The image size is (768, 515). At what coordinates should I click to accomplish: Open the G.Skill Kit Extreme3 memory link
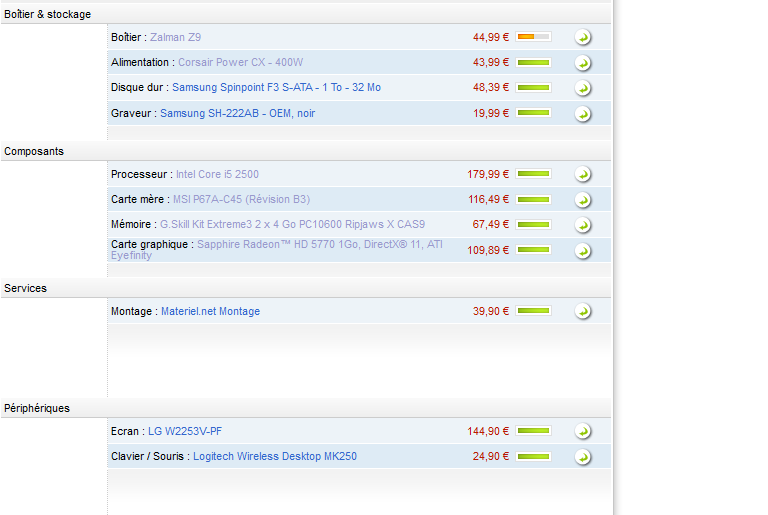pos(292,224)
